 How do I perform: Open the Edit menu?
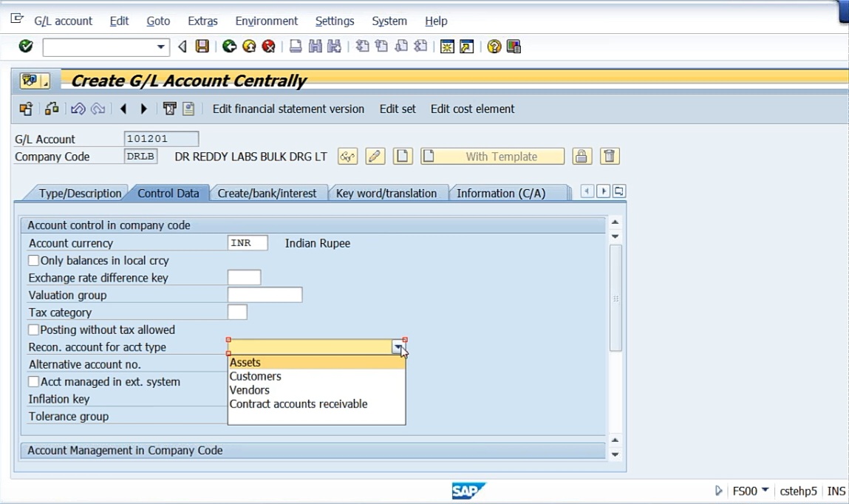pyautogui.click(x=119, y=21)
